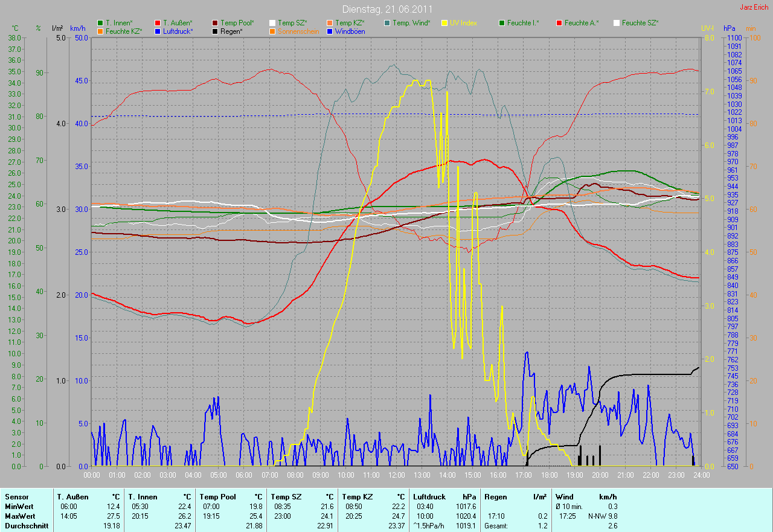This screenshot has height=532, width=773.
Task: Click the dark red Temp Pool legend swatch
Action: point(215,23)
